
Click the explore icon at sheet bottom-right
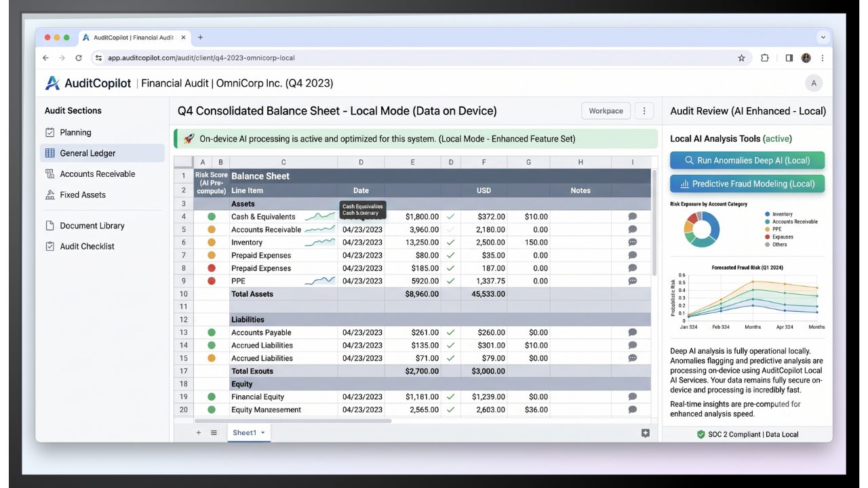[x=645, y=433]
